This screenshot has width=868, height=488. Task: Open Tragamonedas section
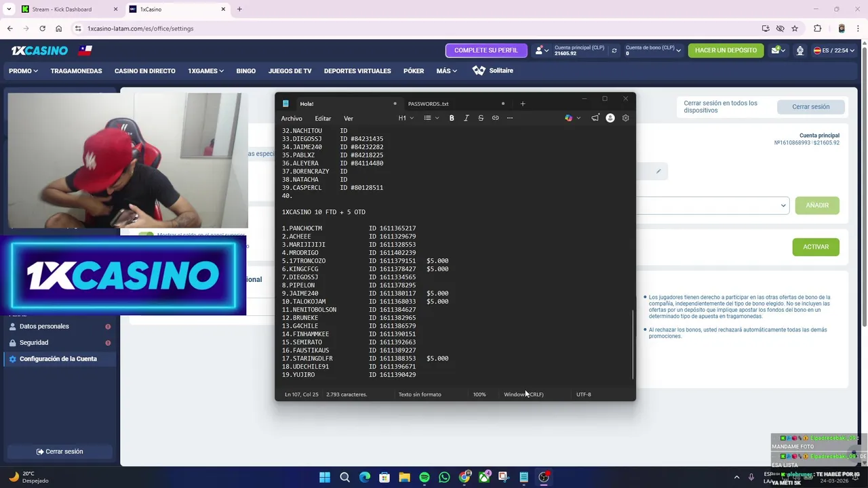point(76,70)
